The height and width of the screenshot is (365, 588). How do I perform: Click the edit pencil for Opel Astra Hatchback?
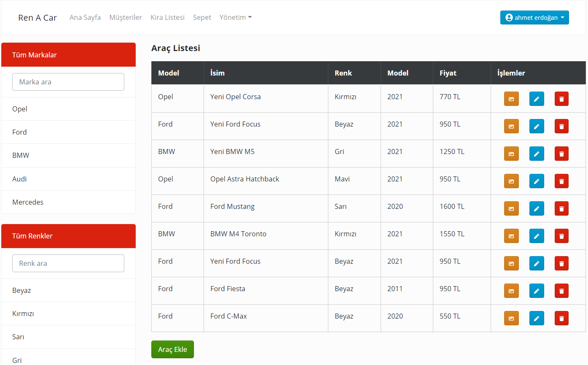[x=537, y=181]
